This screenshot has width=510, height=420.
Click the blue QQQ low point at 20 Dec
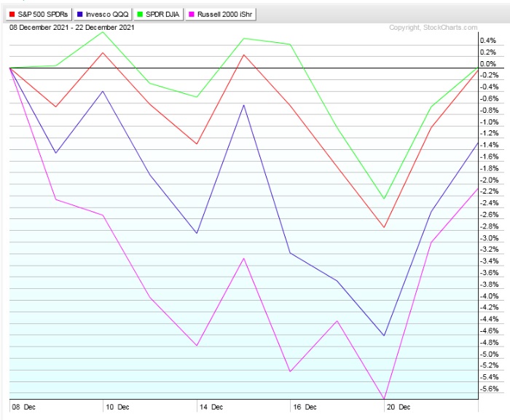(x=384, y=335)
